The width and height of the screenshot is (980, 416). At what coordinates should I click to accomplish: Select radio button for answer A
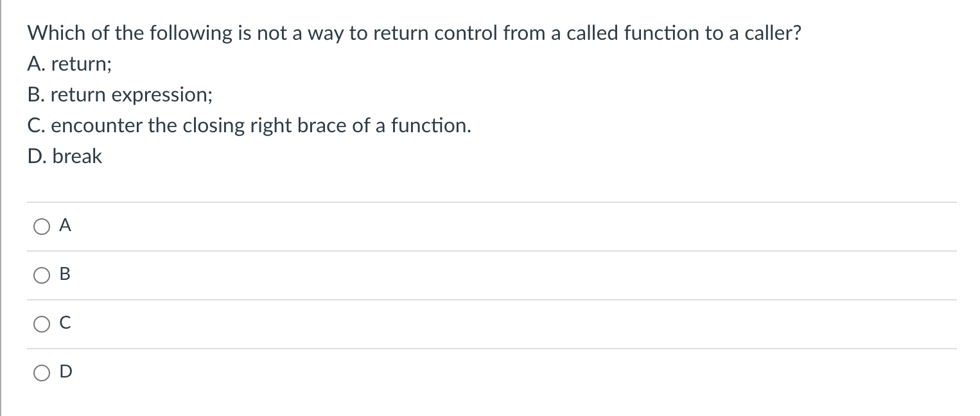(41, 226)
